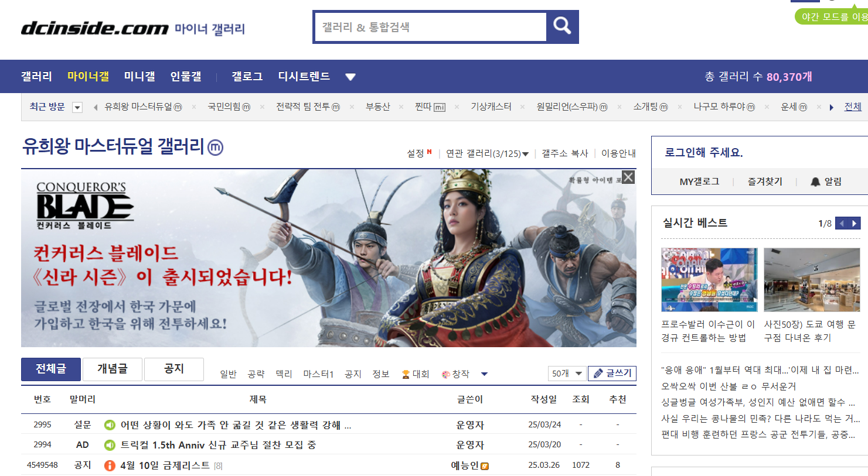Expand the main navigation dropdown triangle
Viewport: 868px width, 476px height.
(350, 77)
